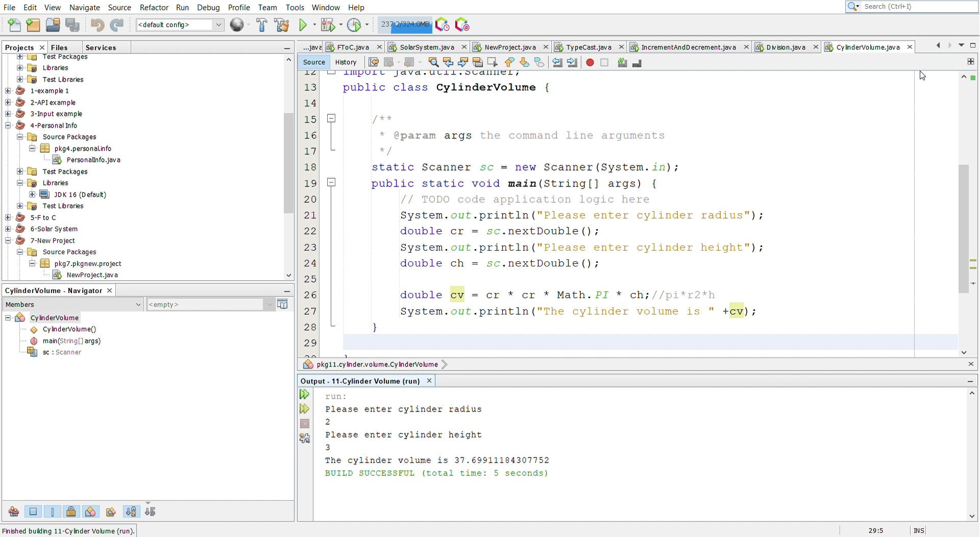Viewport: 980px width, 537px height.
Task: Open a project with the Open Project icon
Action: click(53, 25)
